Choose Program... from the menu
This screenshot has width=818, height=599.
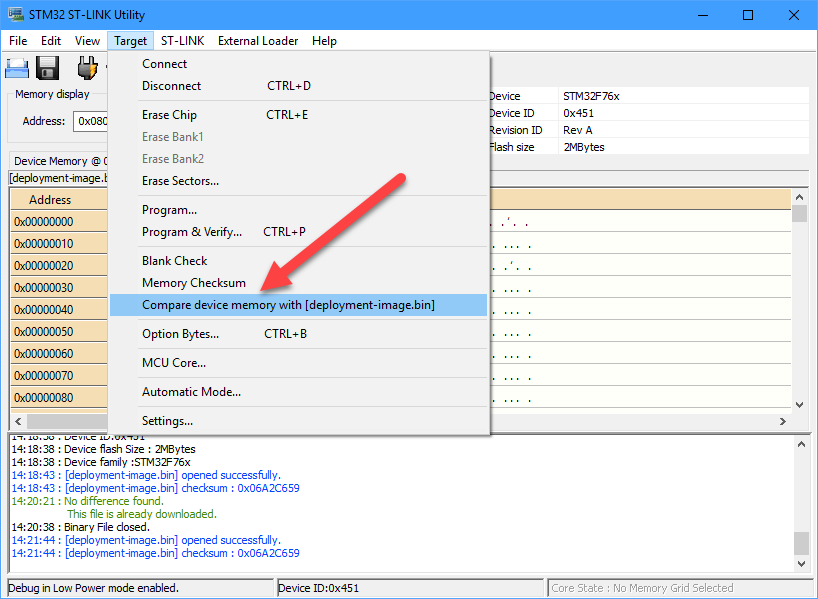click(298, 210)
